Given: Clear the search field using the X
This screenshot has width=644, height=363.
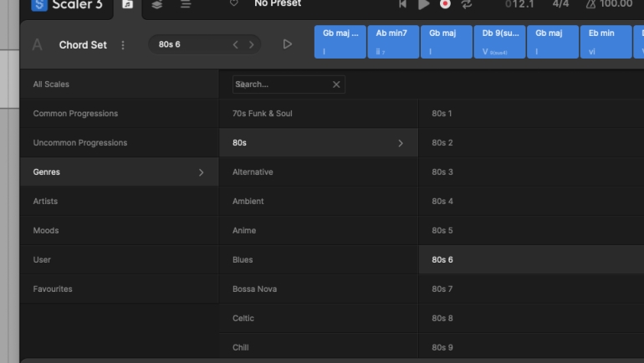Looking at the screenshot, I should click(336, 84).
